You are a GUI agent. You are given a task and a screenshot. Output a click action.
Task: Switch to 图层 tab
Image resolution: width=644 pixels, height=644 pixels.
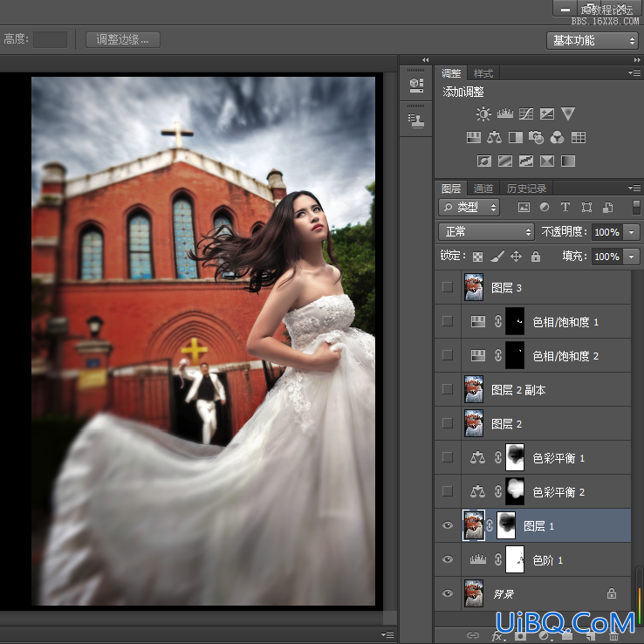(x=451, y=188)
